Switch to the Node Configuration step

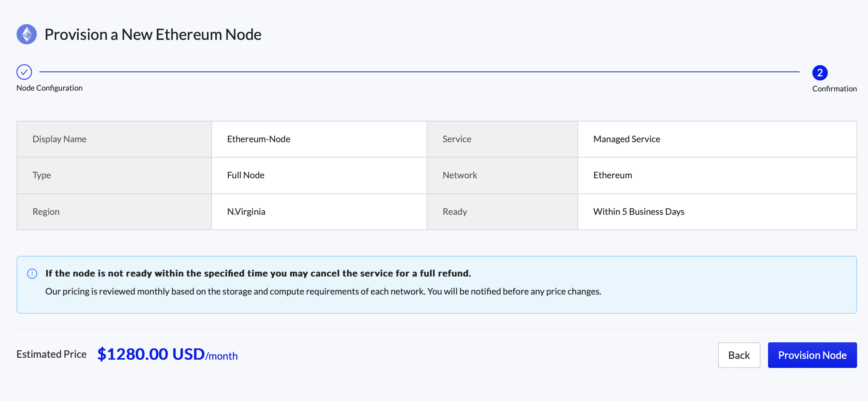[x=49, y=88]
